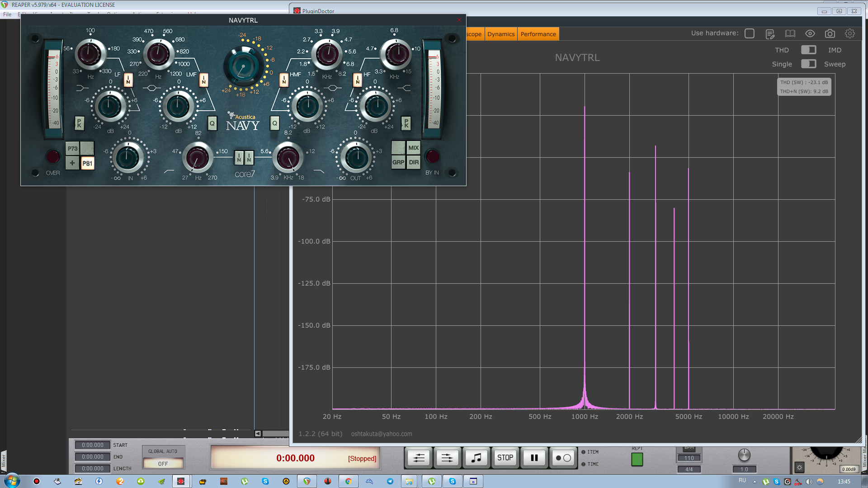Screen dimensions: 868x488
Task: Enable the Use hardware checkbox
Action: click(749, 33)
